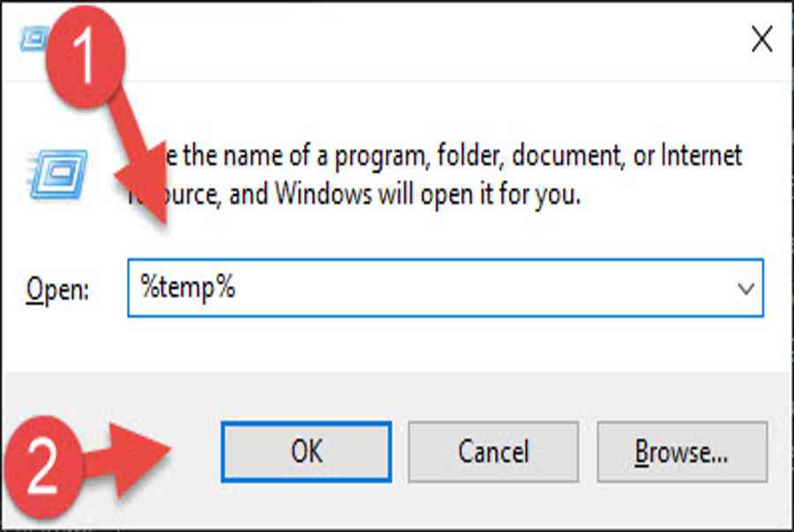Click the red circle numbered 1
Viewport: 794px width, 532px height.
[85, 56]
